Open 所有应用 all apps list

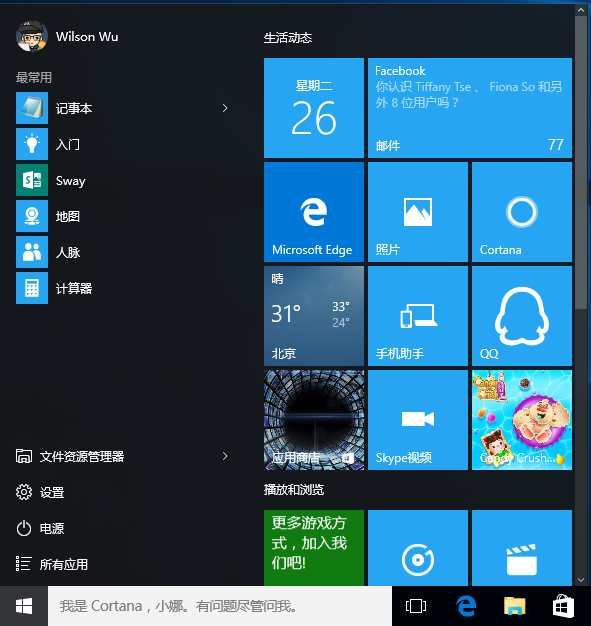(124, 564)
